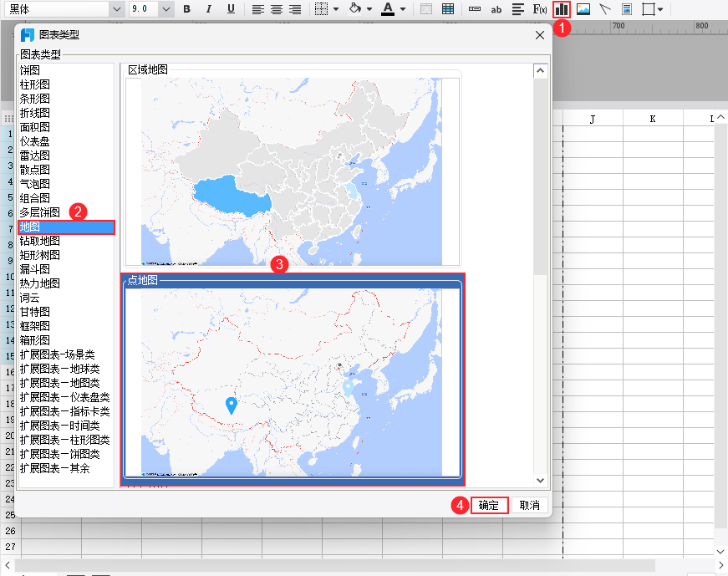This screenshot has height=576, width=728.
Task: Click the unmerge cells grid icon
Action: coord(448,9)
